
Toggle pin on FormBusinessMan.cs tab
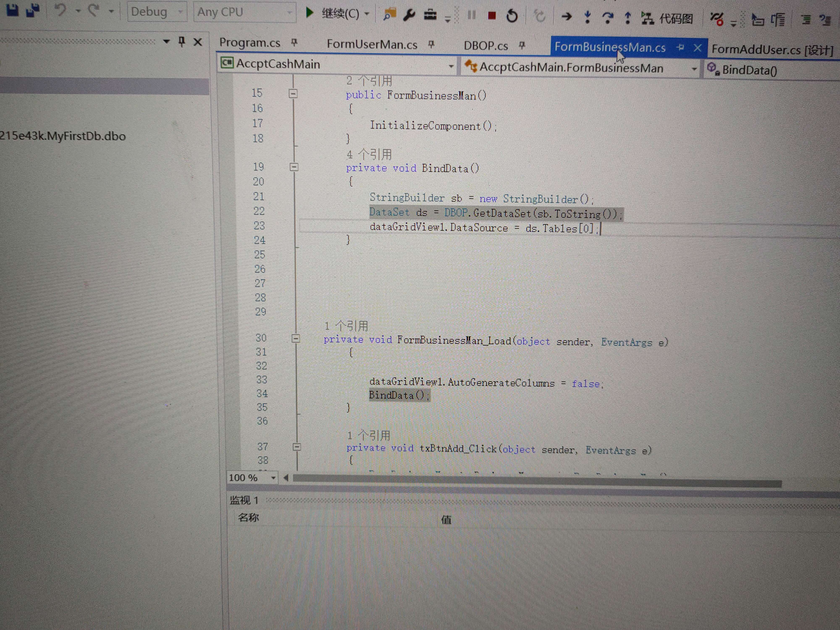[680, 47]
